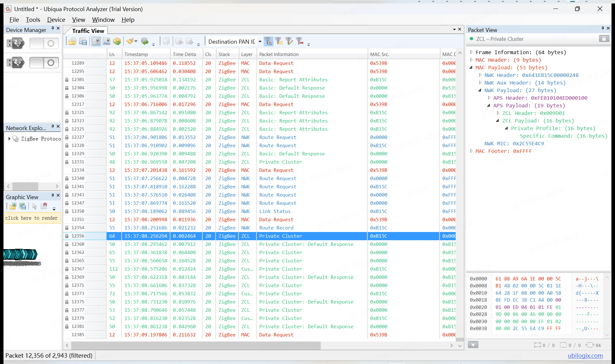Click the open folder icon in Graphic View toolbar
Image resolution: width=615 pixels, height=364 pixels.
coord(13,206)
